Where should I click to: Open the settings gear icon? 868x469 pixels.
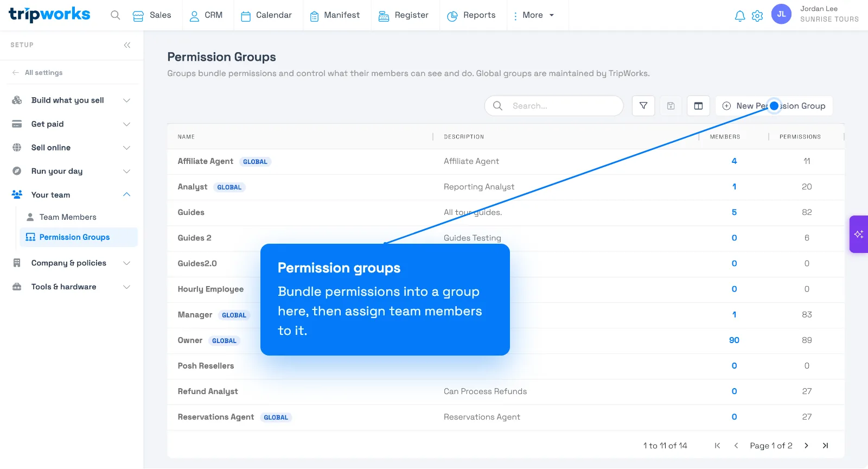757,16
